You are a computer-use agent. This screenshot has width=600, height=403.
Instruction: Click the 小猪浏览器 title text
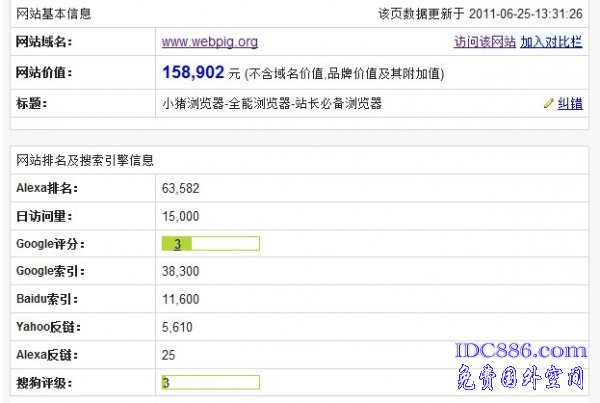(271, 104)
